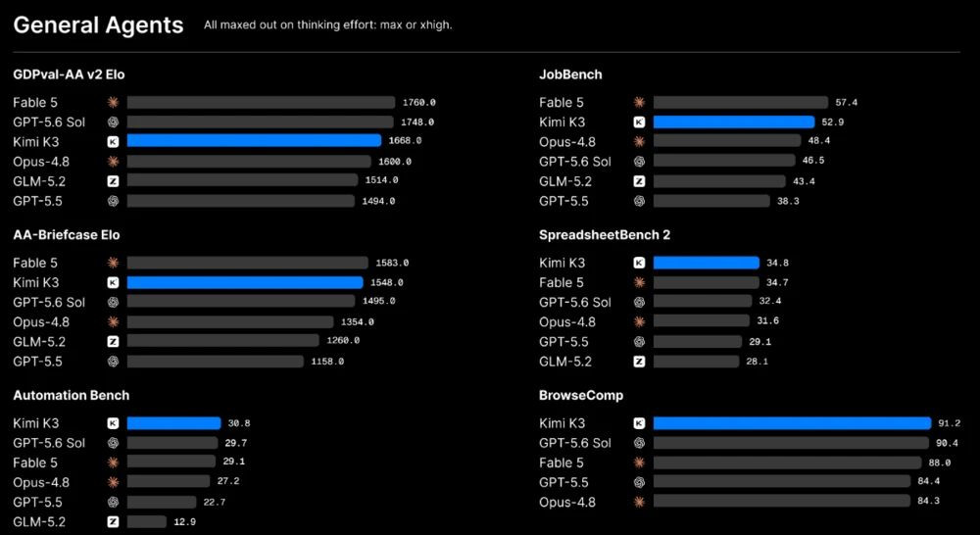The image size is (980, 535).
Task: Click the BrowseComp chart title
Action: (x=580, y=396)
